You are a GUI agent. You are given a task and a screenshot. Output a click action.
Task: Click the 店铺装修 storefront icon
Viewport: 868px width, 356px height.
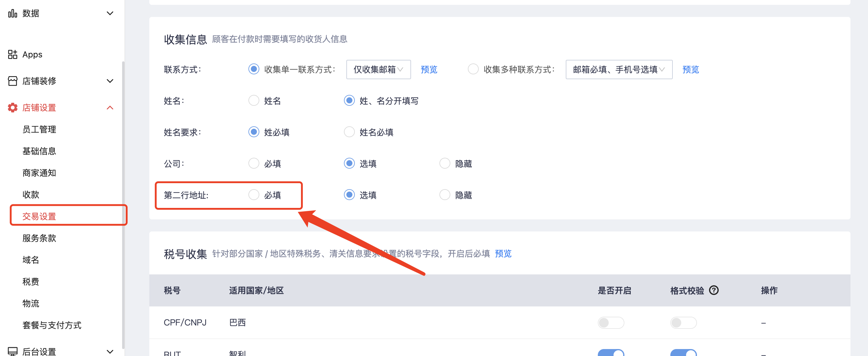tap(12, 81)
